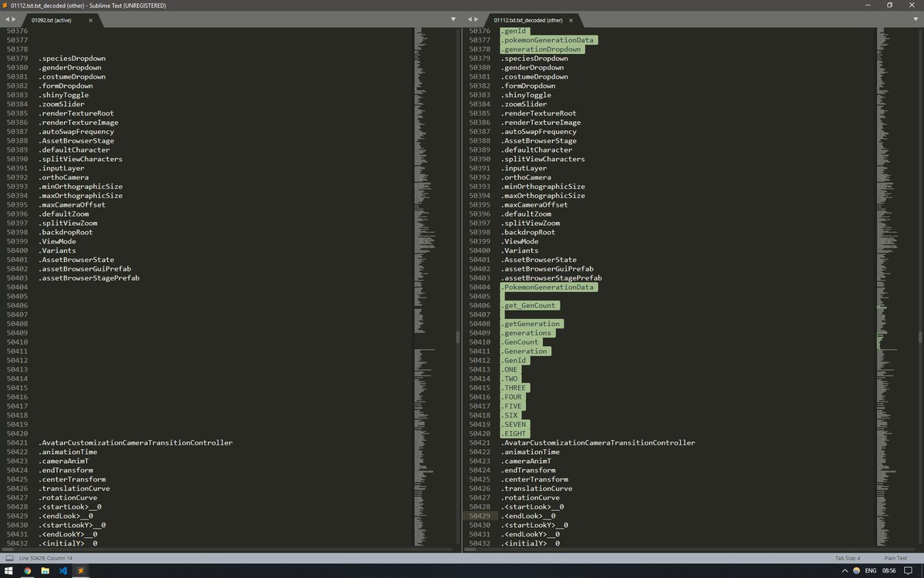The image size is (924, 578).
Task: Click line number 50429 in right gutter
Action: pos(480,516)
